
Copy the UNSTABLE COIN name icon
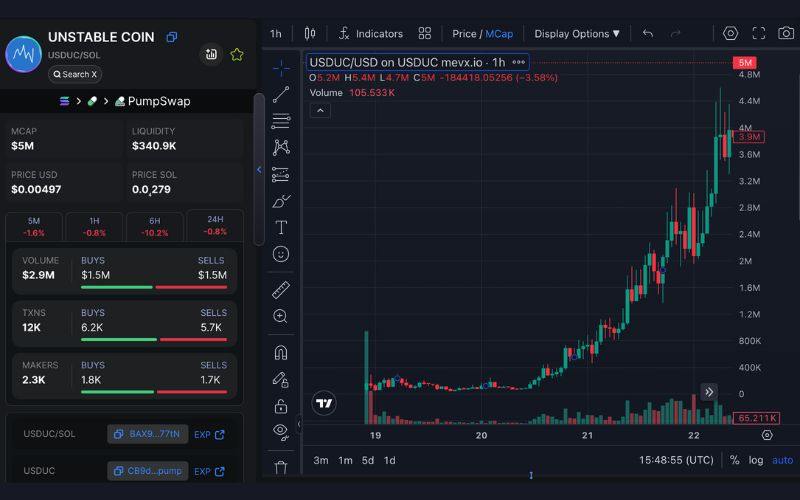[172, 37]
